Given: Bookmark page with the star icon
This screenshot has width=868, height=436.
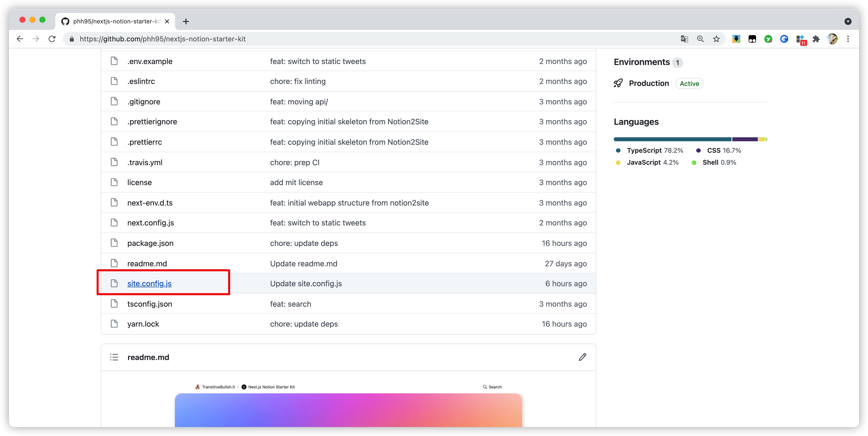Looking at the screenshot, I should point(716,39).
